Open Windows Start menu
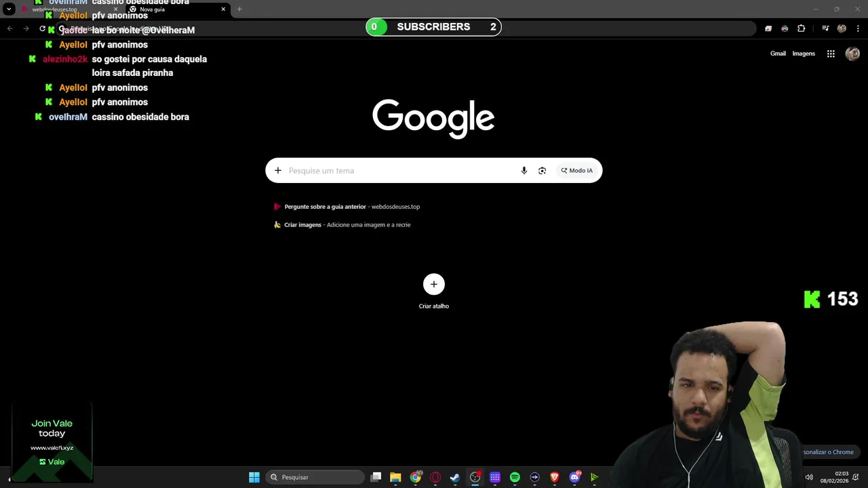The height and width of the screenshot is (488, 868). pyautogui.click(x=254, y=477)
